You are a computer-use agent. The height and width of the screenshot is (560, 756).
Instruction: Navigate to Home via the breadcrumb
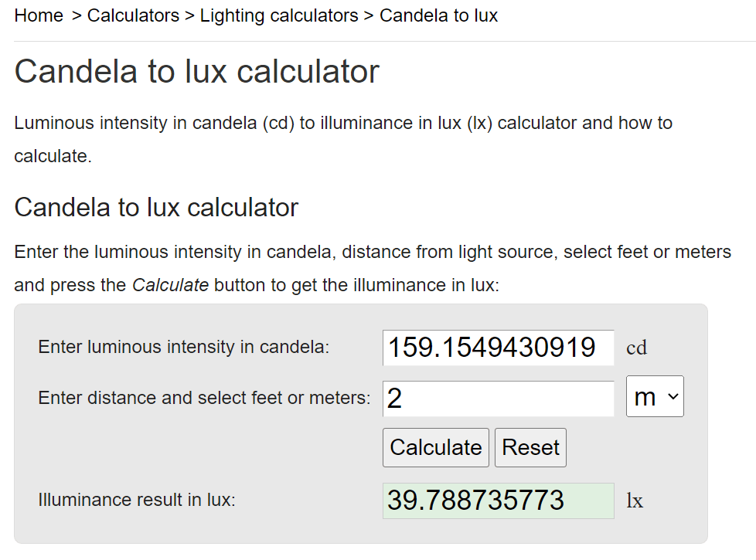point(39,15)
